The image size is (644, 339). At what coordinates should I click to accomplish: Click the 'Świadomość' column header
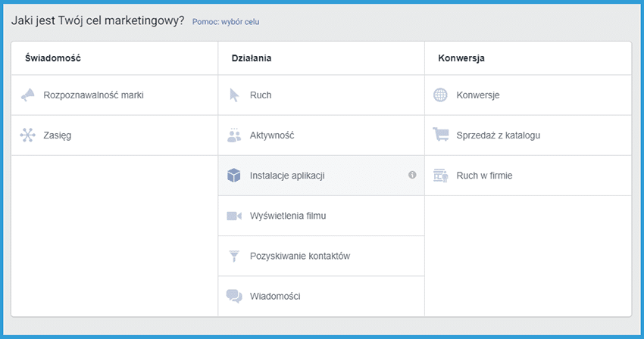(53, 58)
